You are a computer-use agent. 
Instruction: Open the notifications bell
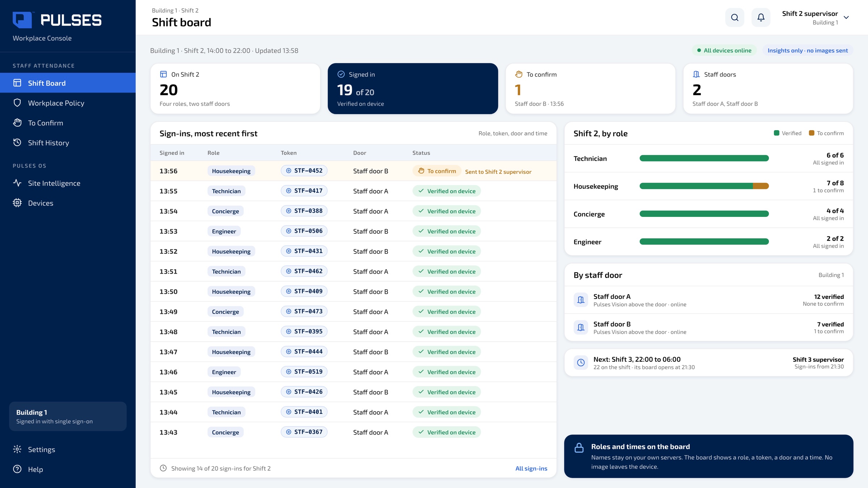coord(761,17)
